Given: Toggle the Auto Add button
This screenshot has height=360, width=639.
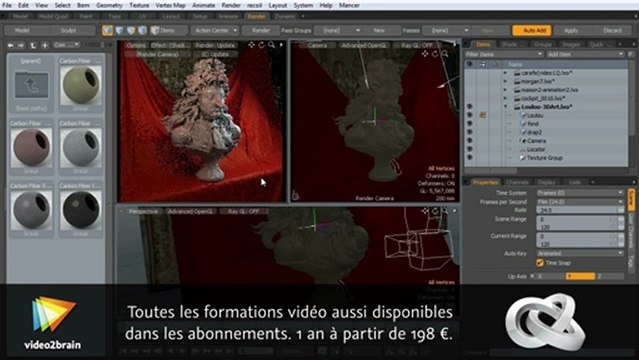Looking at the screenshot, I should coord(532,31).
